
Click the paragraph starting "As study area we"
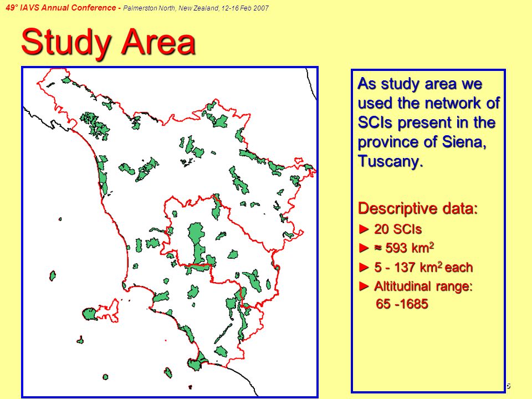point(428,122)
